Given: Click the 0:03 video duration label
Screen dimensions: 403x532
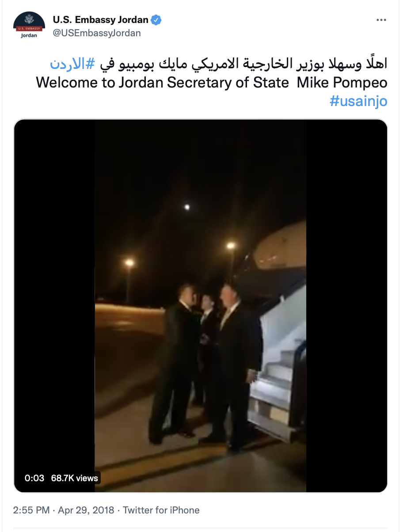Looking at the screenshot, I should pos(34,478).
